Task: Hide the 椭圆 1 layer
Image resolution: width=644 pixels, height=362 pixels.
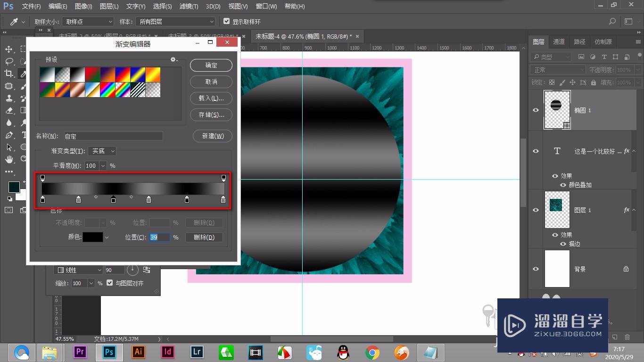Action: pyautogui.click(x=536, y=110)
